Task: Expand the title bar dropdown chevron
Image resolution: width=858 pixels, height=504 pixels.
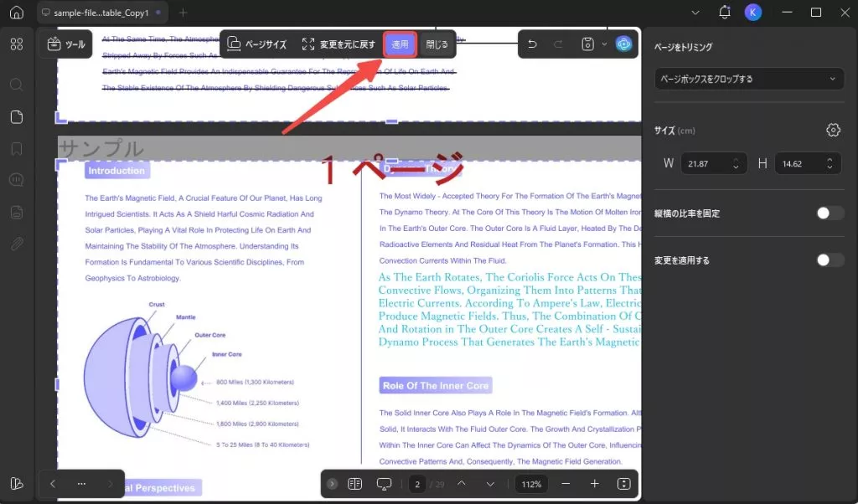Action: (695, 12)
